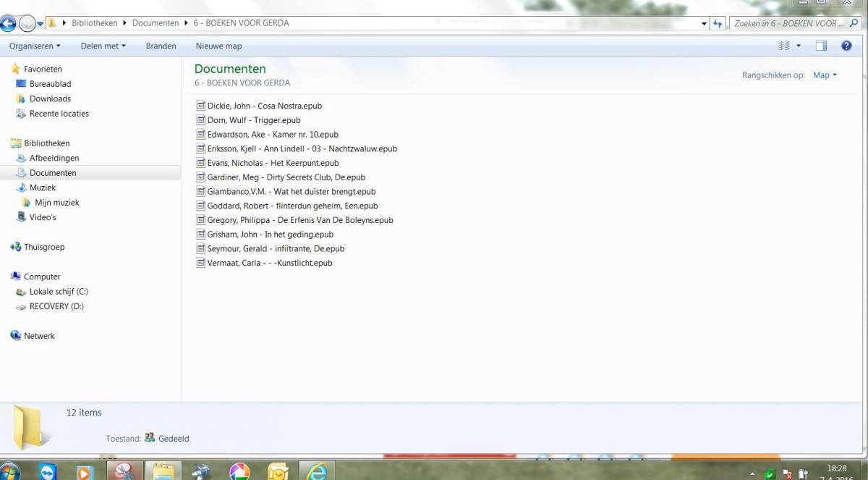Click Branden in the toolbar
Viewport: 868px width, 480px height.
pos(161,46)
